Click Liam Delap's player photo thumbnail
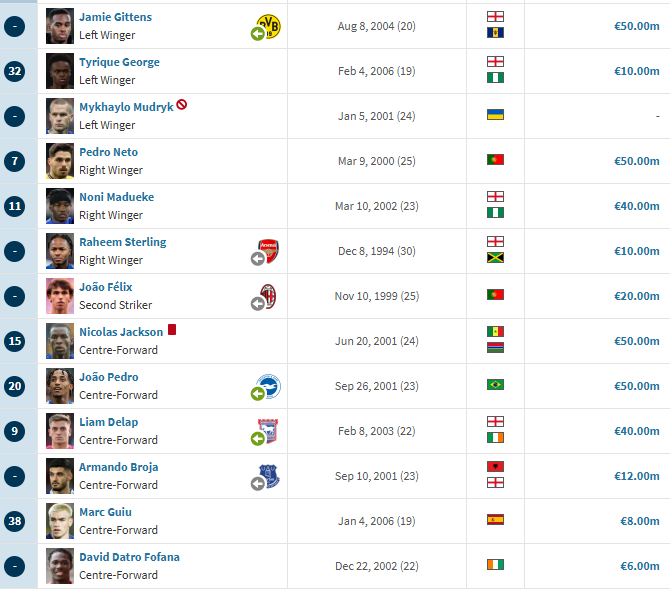 60,431
